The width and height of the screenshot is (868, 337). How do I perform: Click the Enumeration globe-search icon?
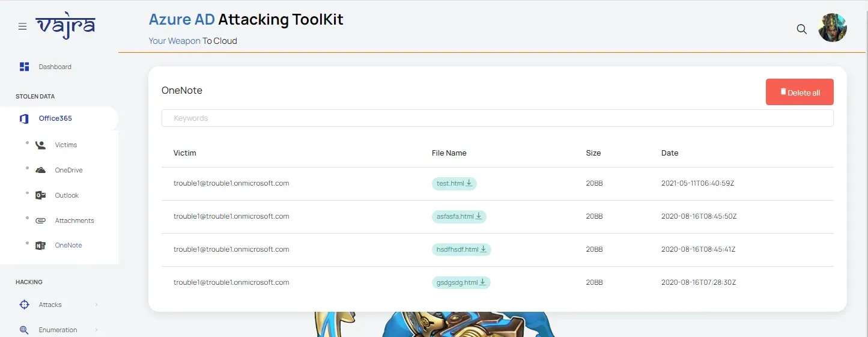coord(25,330)
